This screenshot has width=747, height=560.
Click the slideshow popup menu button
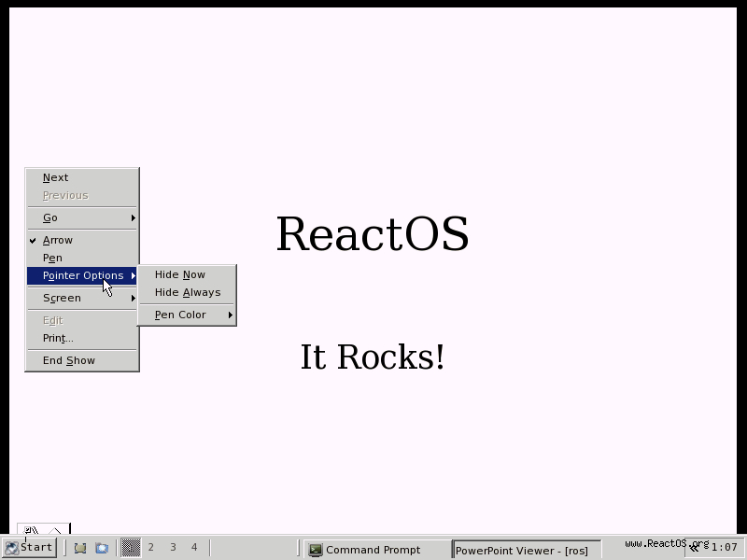(43, 528)
